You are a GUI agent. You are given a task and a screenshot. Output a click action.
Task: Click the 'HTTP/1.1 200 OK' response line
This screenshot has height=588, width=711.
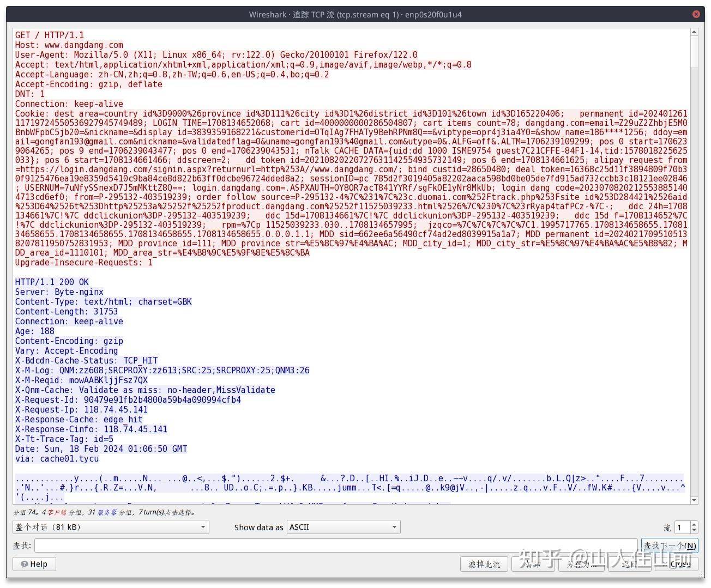point(52,282)
